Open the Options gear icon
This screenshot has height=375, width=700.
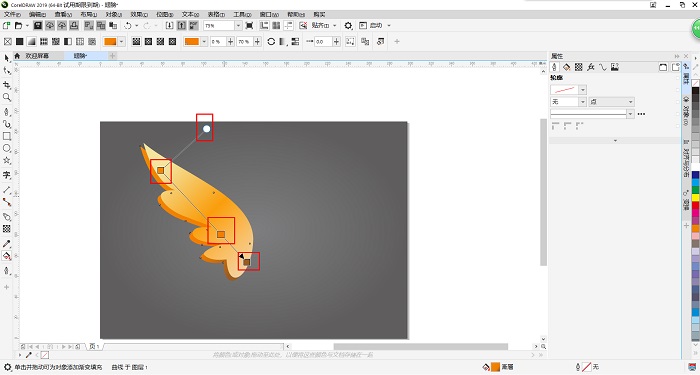click(348, 25)
